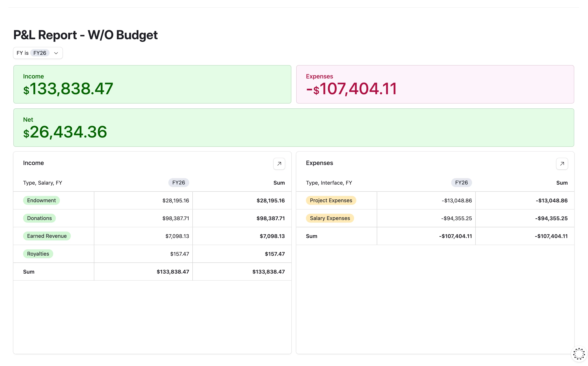
Task: Click the FY26 column header in Expenses table
Action: 461,183
